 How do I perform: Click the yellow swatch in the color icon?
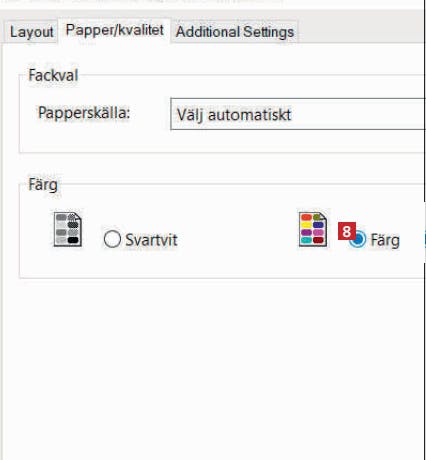tap(306, 225)
